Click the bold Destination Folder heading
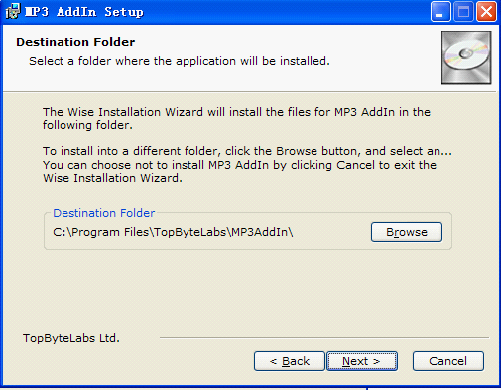 (76, 42)
